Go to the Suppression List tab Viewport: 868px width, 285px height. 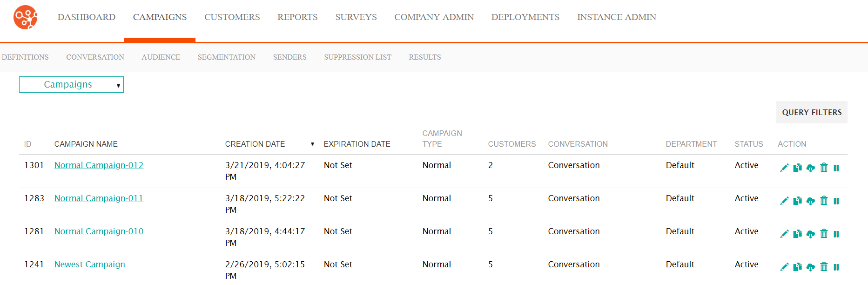click(357, 57)
